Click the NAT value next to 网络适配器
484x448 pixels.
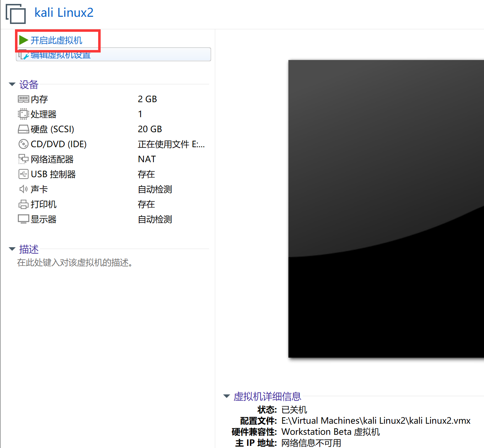click(147, 159)
